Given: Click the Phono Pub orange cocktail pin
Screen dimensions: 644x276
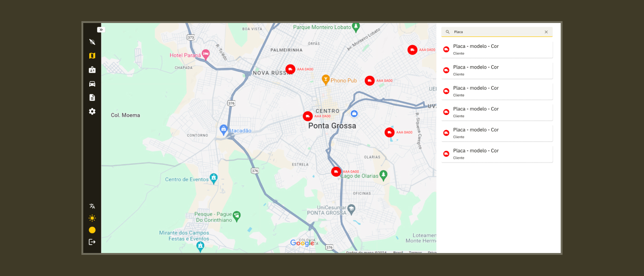Looking at the screenshot, I should (326, 80).
